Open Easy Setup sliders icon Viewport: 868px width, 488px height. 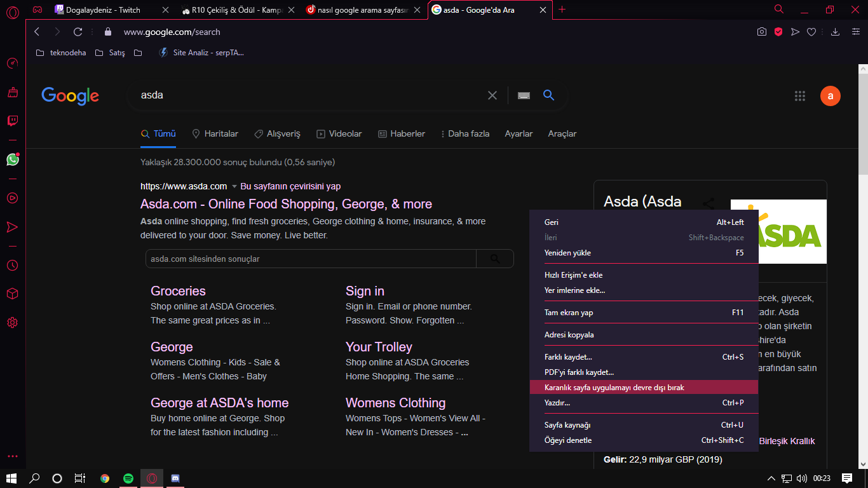click(x=856, y=32)
